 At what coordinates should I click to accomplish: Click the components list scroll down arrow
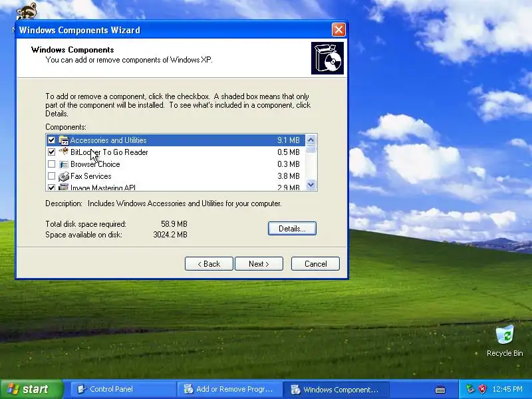pos(311,185)
